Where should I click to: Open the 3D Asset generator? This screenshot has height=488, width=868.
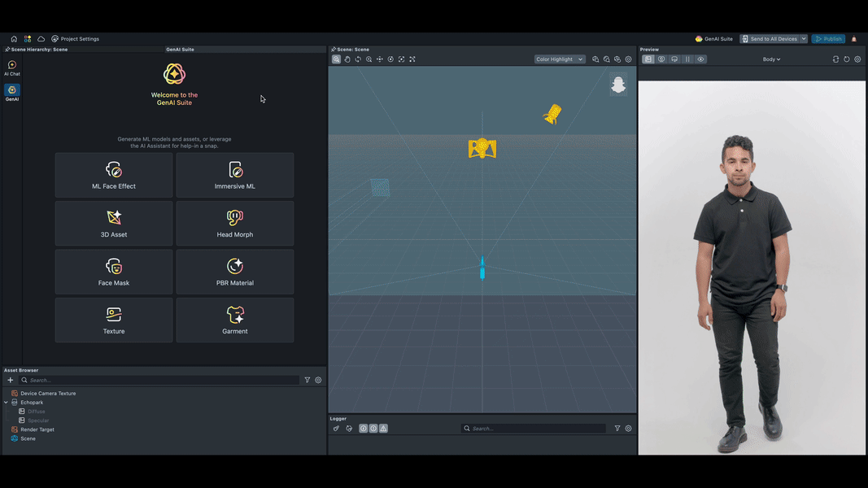(x=113, y=224)
